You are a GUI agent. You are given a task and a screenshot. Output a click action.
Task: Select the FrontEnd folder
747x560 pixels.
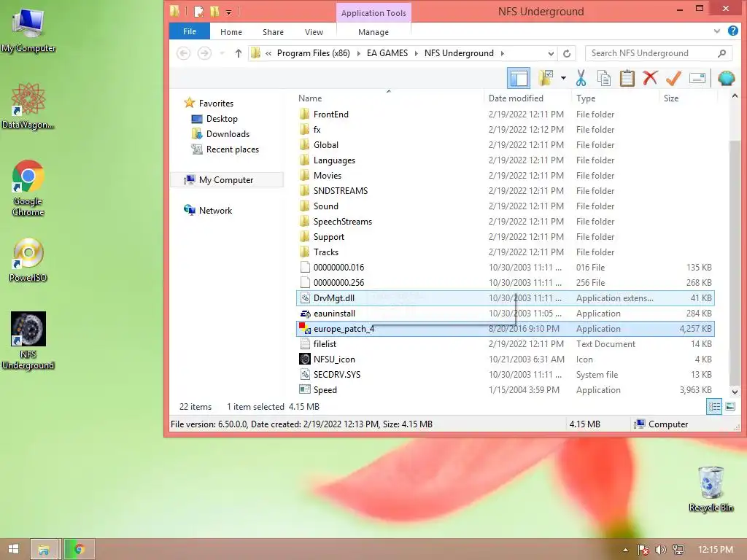505,114
